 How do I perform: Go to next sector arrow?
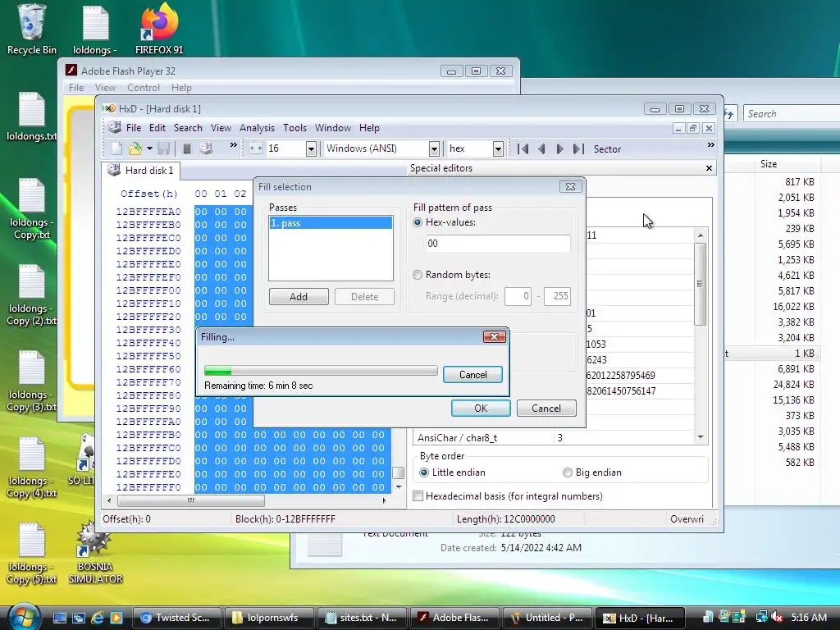click(559, 148)
